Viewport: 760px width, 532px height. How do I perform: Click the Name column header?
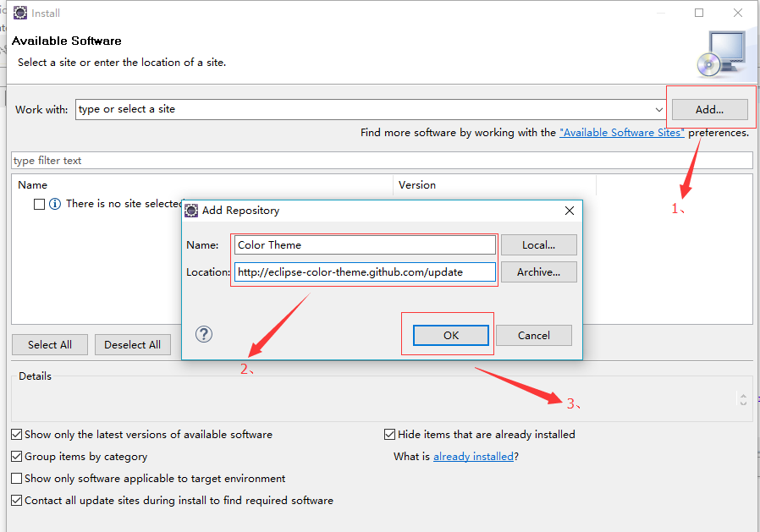point(202,185)
